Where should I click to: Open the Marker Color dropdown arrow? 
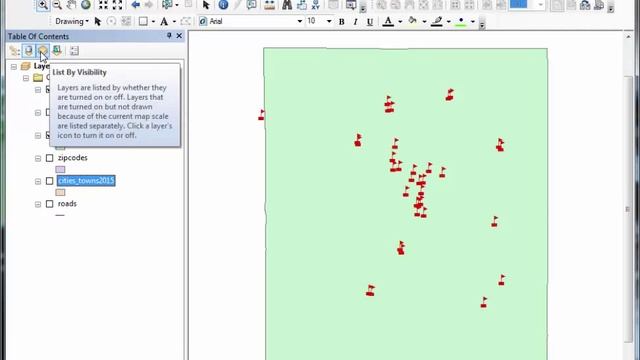(473, 22)
